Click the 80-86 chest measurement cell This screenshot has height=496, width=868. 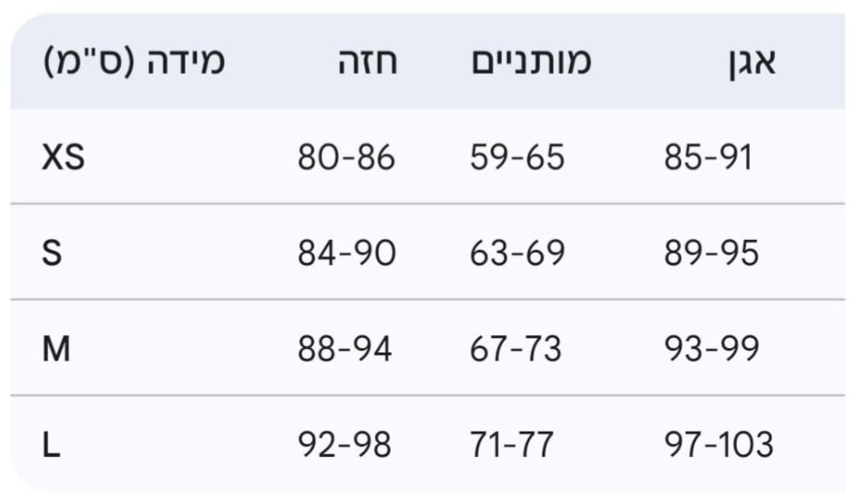[x=346, y=158]
